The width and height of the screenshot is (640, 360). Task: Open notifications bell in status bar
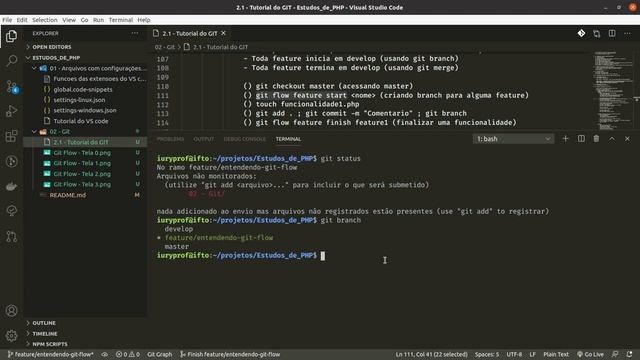click(x=630, y=354)
